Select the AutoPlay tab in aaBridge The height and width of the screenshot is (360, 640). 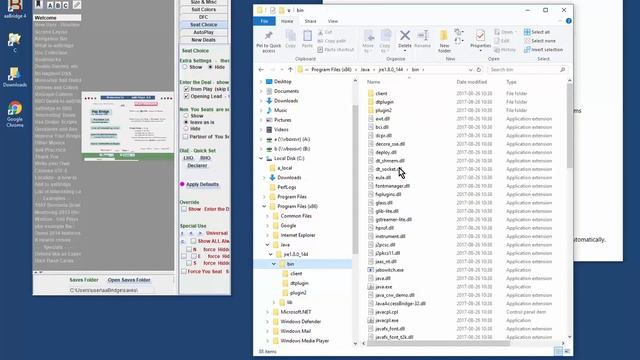point(204,32)
